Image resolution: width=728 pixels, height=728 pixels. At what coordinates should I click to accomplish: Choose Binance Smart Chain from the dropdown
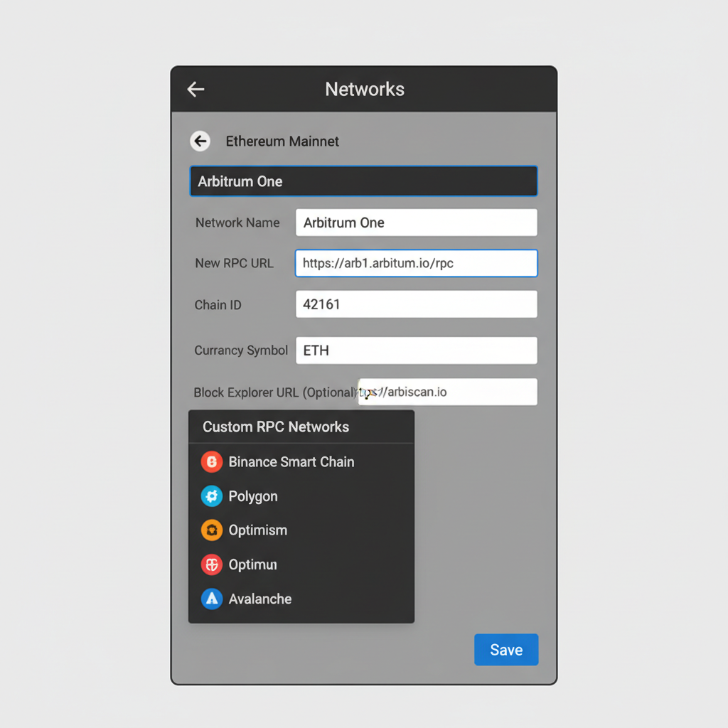click(291, 461)
